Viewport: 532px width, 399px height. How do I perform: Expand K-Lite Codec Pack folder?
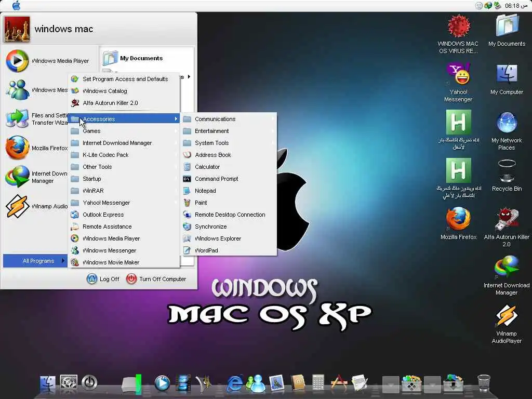124,155
